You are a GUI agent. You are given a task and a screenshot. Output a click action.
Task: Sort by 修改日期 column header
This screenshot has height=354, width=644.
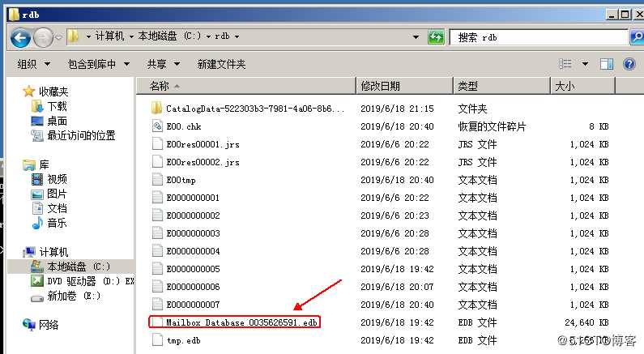point(404,86)
